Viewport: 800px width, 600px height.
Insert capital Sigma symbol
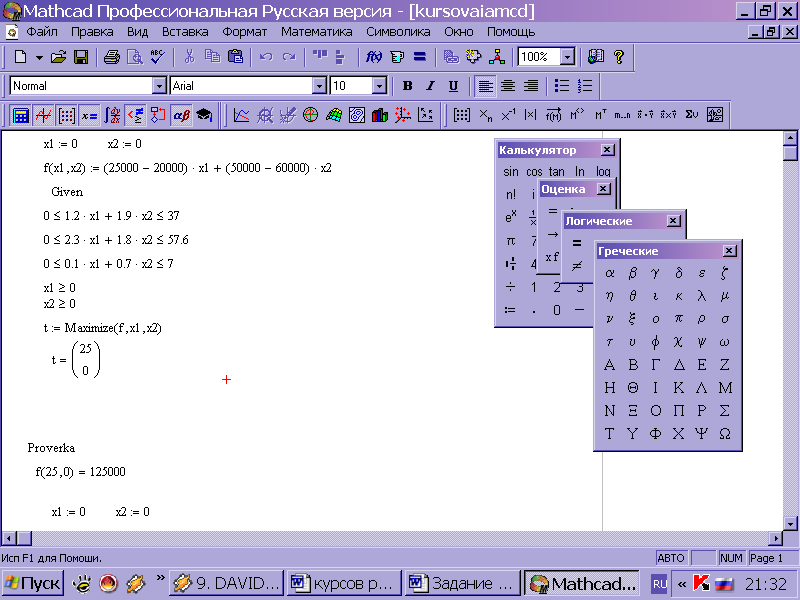[724, 411]
